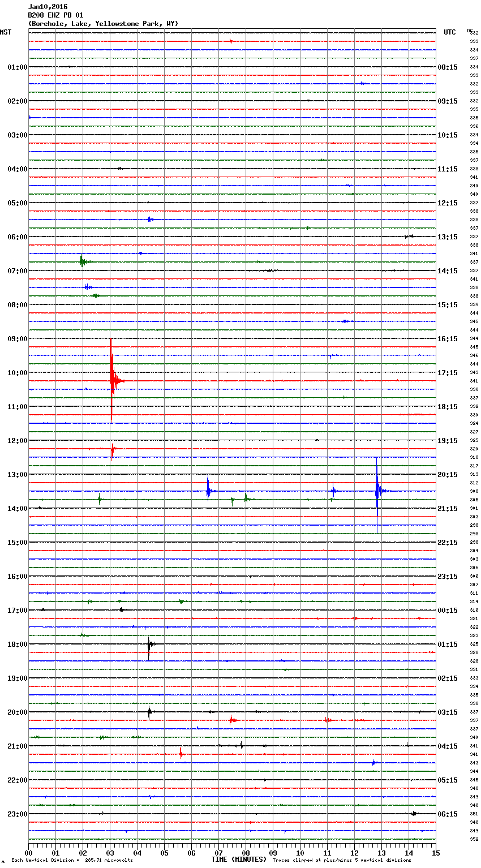
Task: Select the 09:00 MST time label
Action: tap(18, 339)
